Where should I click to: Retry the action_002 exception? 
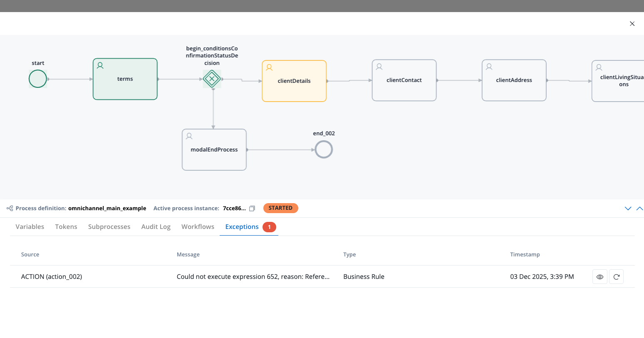616,277
